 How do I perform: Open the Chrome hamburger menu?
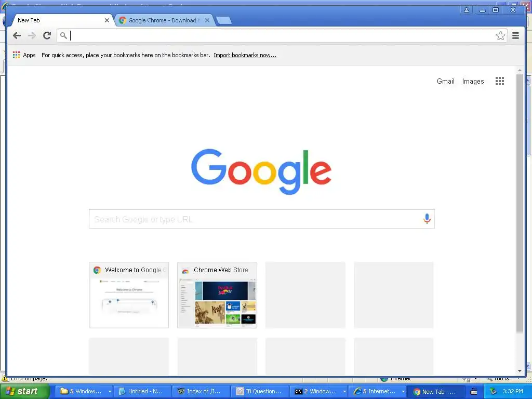[515, 35]
